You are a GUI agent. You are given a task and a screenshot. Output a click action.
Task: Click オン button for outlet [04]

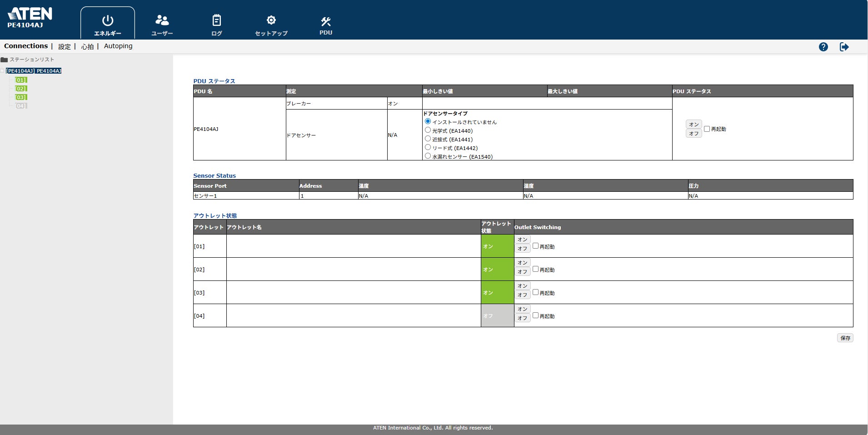(522, 309)
